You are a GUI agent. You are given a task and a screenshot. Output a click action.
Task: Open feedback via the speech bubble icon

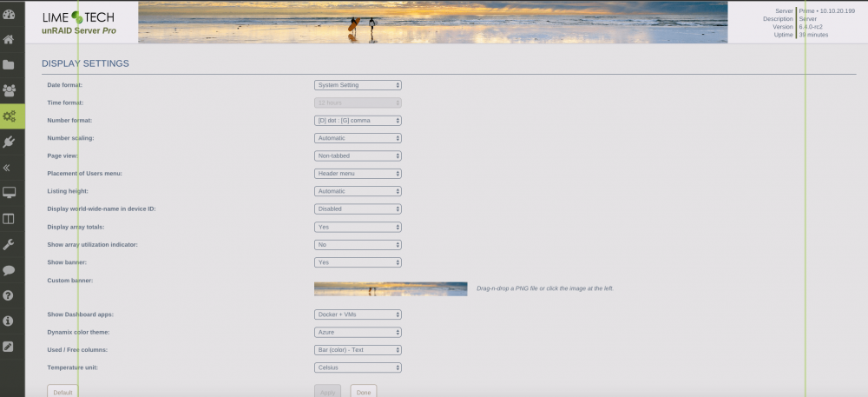(9, 270)
